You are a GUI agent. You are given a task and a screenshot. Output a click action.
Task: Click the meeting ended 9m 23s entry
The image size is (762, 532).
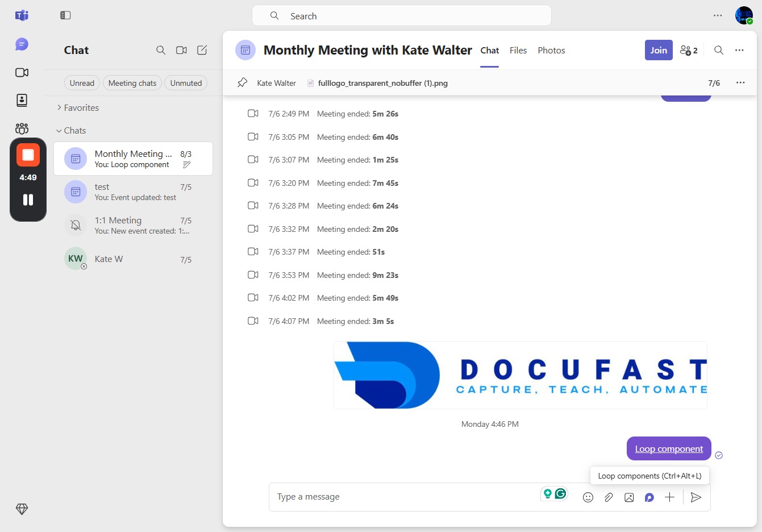tap(323, 275)
